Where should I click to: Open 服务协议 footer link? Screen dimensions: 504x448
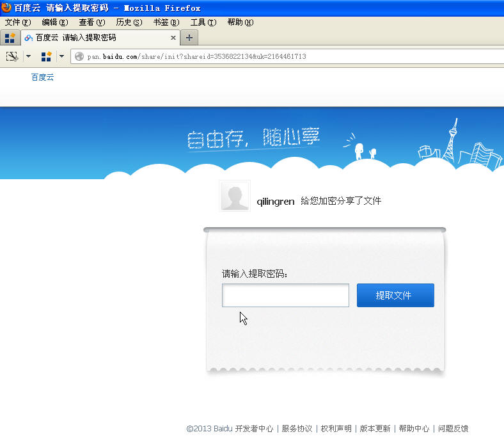tap(297, 429)
